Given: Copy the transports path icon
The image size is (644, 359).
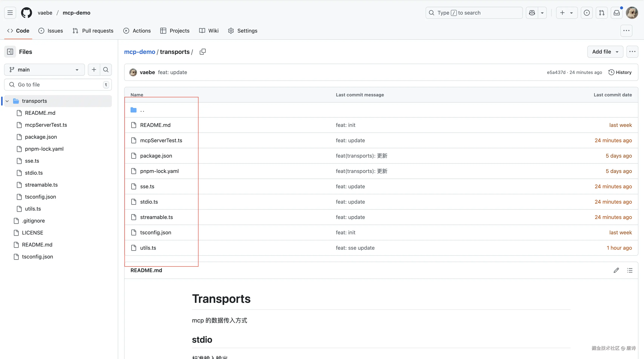Looking at the screenshot, I should point(203,52).
